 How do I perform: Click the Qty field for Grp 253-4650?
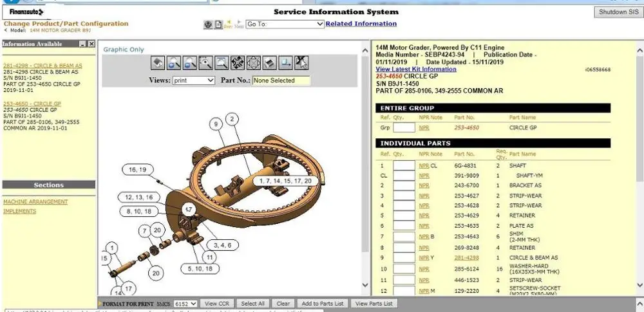pos(404,127)
